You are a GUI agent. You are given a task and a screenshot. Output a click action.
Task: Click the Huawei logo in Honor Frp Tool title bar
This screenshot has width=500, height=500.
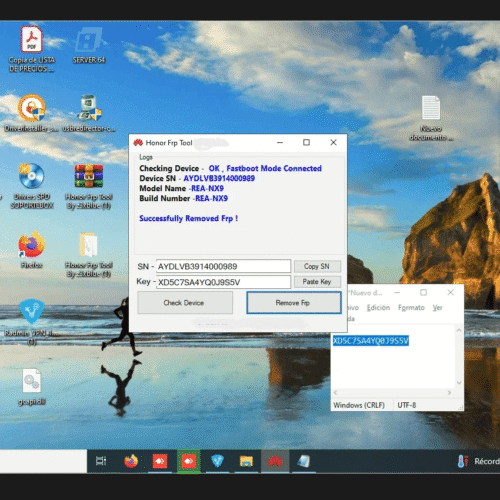(138, 143)
